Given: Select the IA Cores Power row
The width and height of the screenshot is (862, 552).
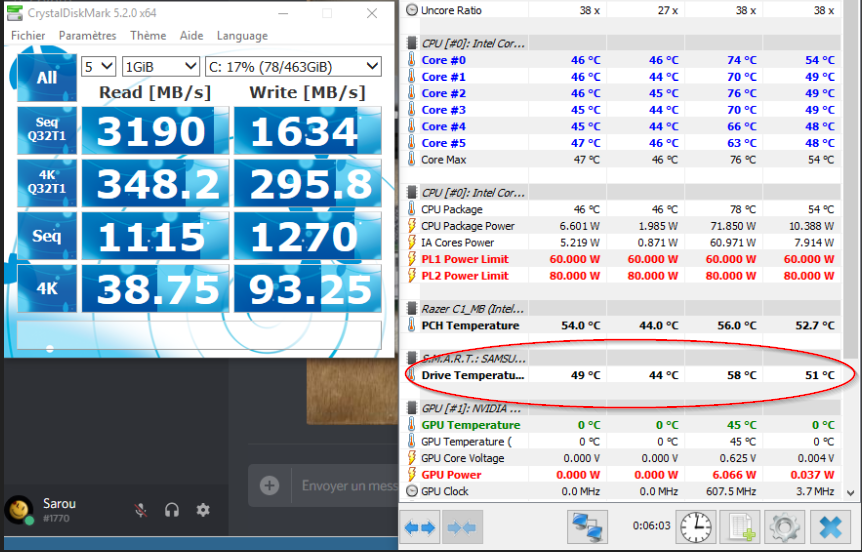Looking at the screenshot, I should (622, 242).
